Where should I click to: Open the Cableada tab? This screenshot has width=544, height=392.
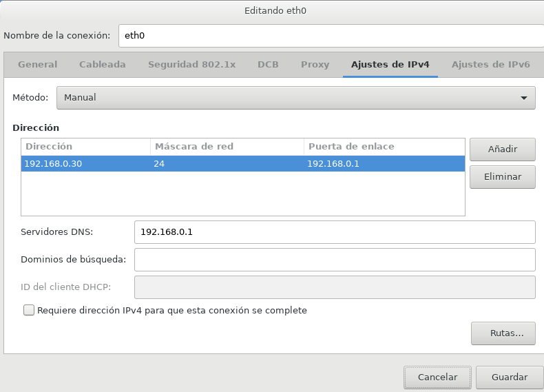(103, 65)
